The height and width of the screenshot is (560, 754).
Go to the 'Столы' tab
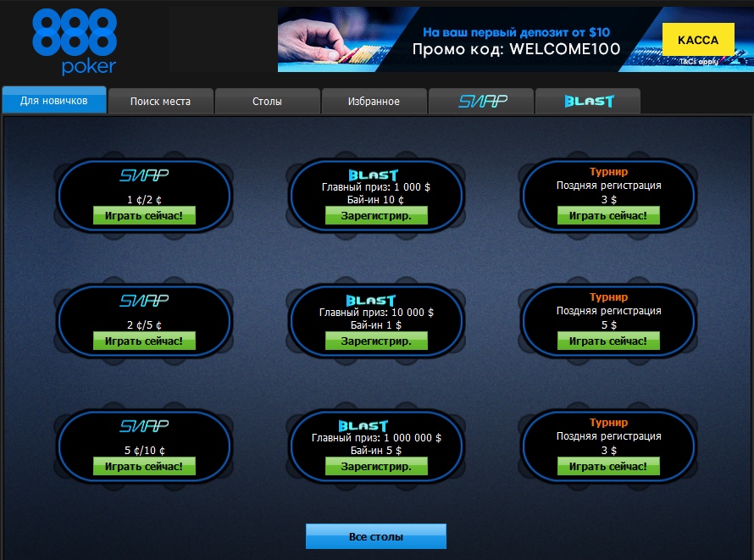pyautogui.click(x=268, y=101)
